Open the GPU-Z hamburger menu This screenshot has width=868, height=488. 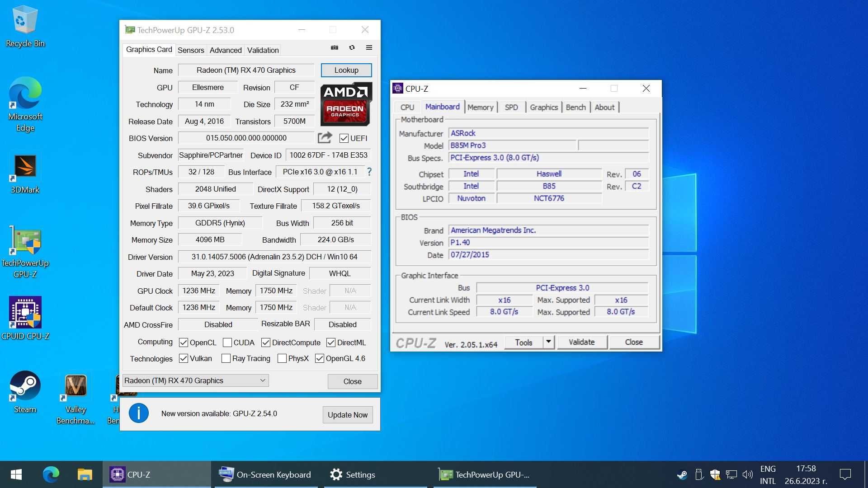pos(369,47)
